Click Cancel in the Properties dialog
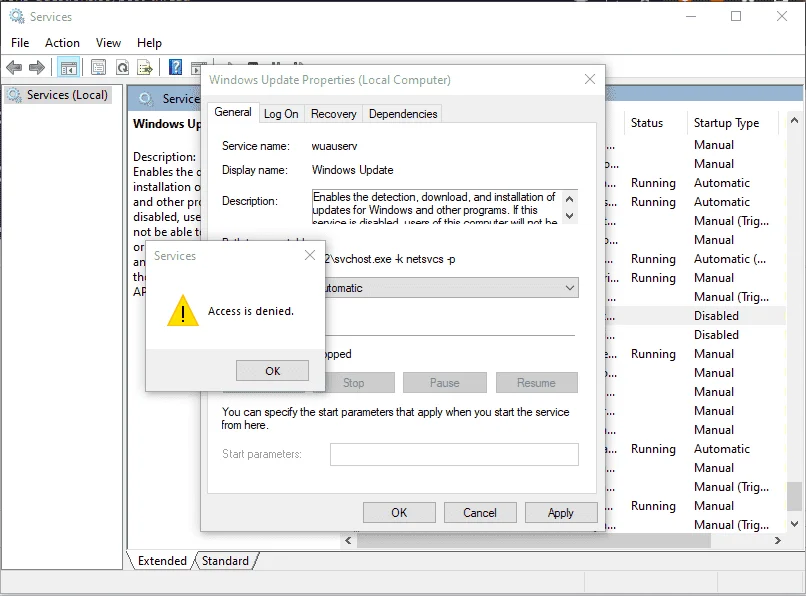This screenshot has width=806, height=596. coord(480,513)
